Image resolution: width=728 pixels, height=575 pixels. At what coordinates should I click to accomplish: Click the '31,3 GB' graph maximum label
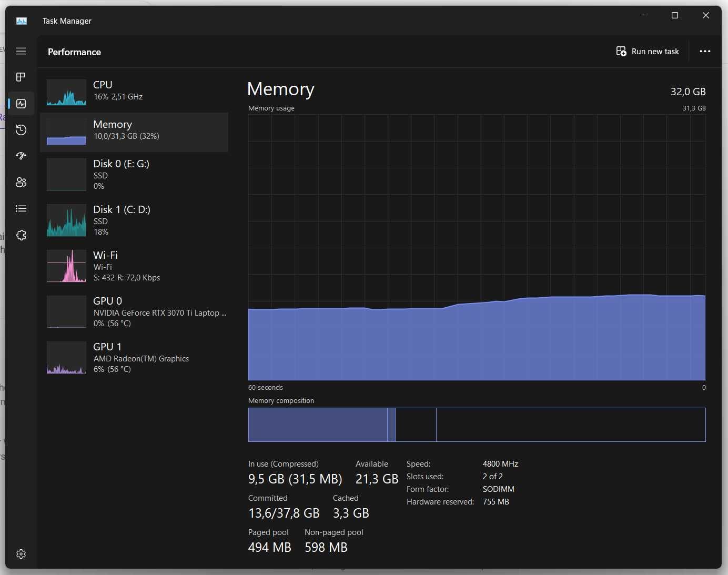click(694, 108)
